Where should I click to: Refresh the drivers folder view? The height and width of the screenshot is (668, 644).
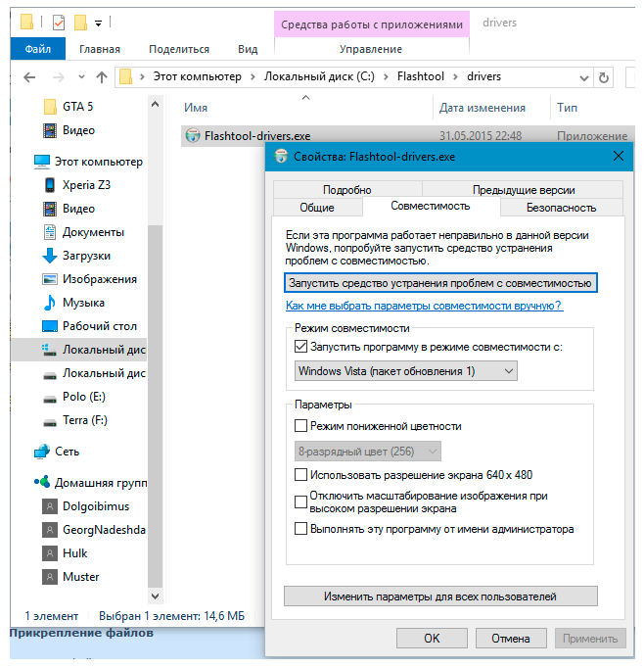point(604,77)
